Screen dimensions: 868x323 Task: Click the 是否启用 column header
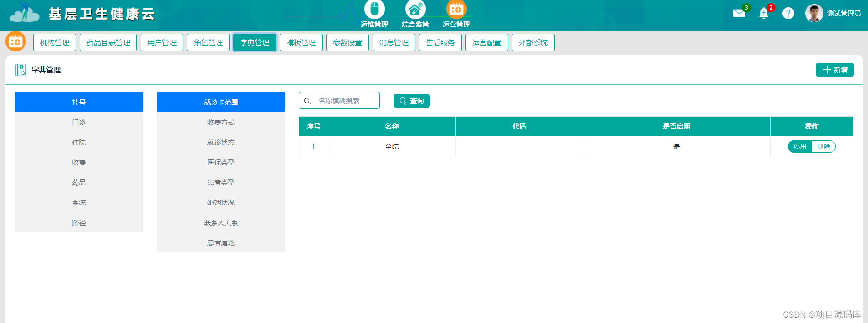[x=676, y=126]
